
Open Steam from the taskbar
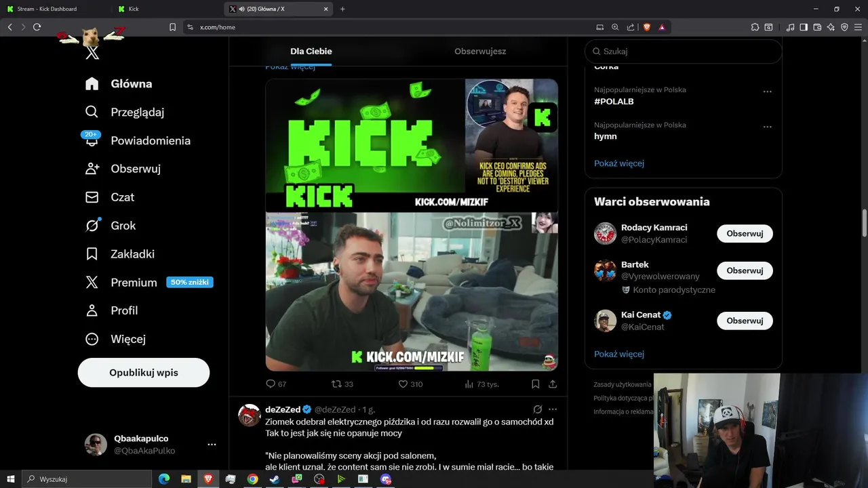[275, 479]
